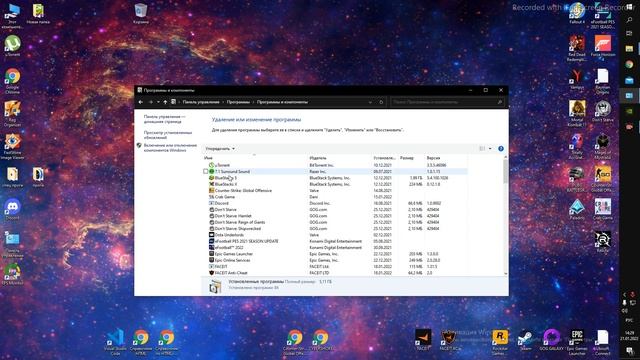Open taskbar search magnifier icon
The image size is (640, 360).
point(629,20)
